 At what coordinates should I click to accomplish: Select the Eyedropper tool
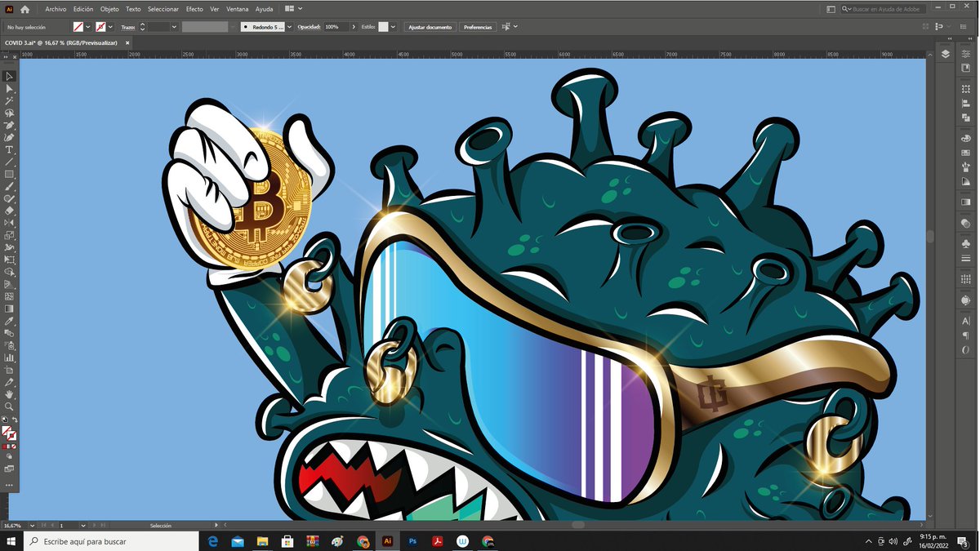pyautogui.click(x=10, y=321)
